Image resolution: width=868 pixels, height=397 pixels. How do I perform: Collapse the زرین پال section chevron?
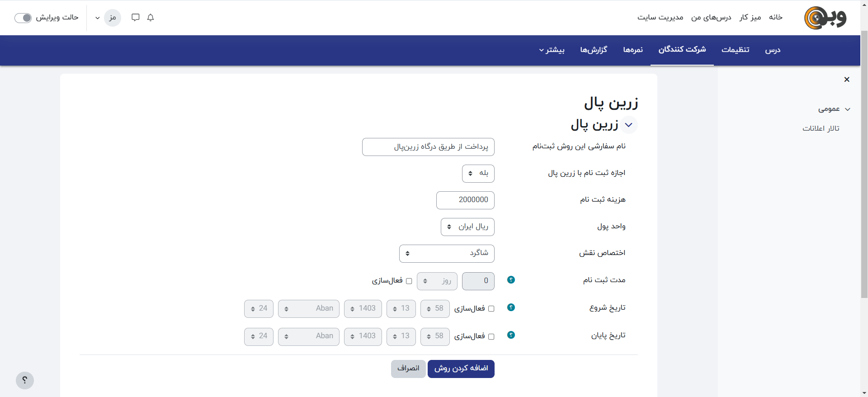[628, 125]
